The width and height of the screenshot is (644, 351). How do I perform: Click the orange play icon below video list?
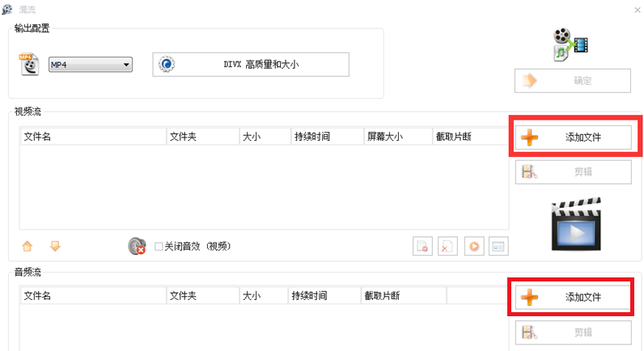473,247
